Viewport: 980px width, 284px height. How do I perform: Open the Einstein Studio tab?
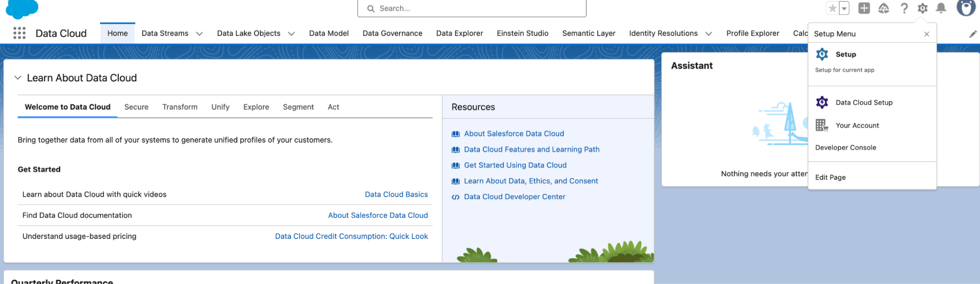point(523,33)
